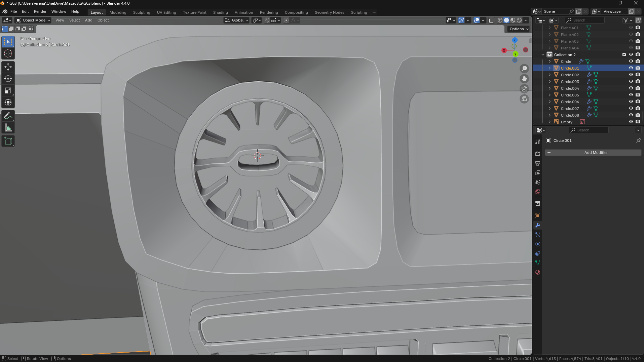Open the Particles properties tab
The width and height of the screenshot is (644, 362).
(x=538, y=235)
